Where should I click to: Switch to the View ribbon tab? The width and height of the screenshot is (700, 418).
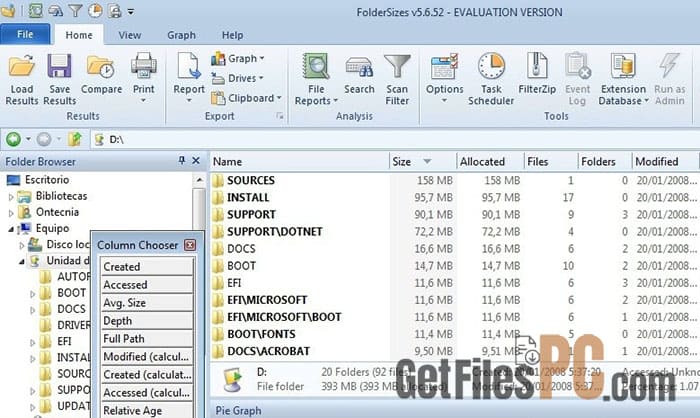pyautogui.click(x=129, y=35)
